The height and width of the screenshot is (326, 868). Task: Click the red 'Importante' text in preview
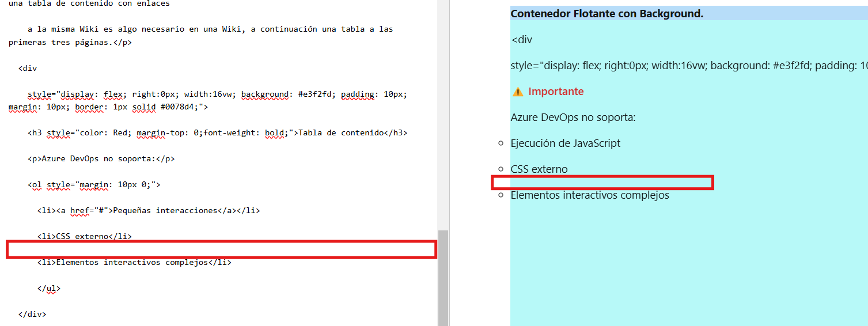coord(556,92)
